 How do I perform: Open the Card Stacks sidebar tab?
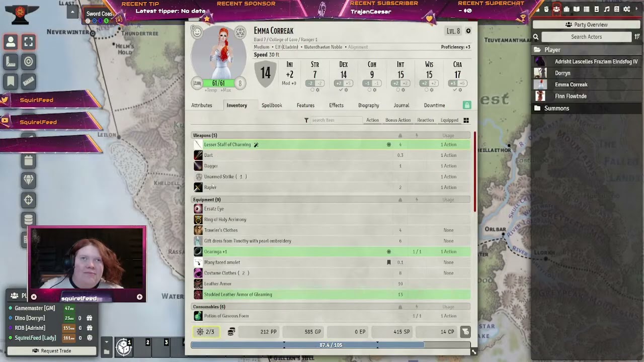point(597,9)
